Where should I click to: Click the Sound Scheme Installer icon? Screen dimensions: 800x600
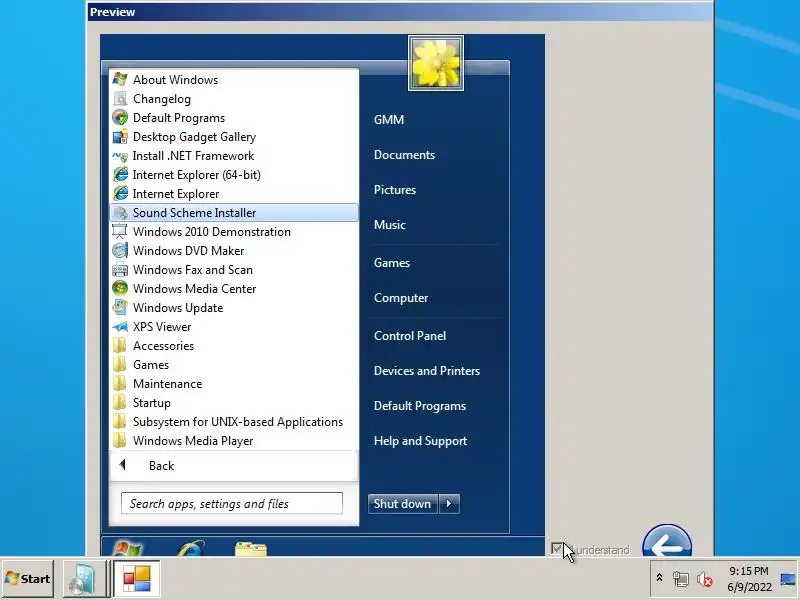[120, 213]
